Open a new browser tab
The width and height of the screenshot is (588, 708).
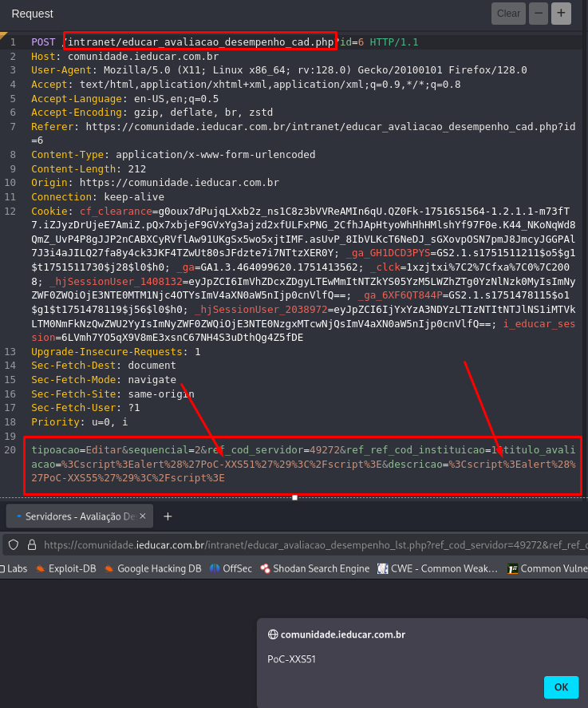(x=168, y=516)
